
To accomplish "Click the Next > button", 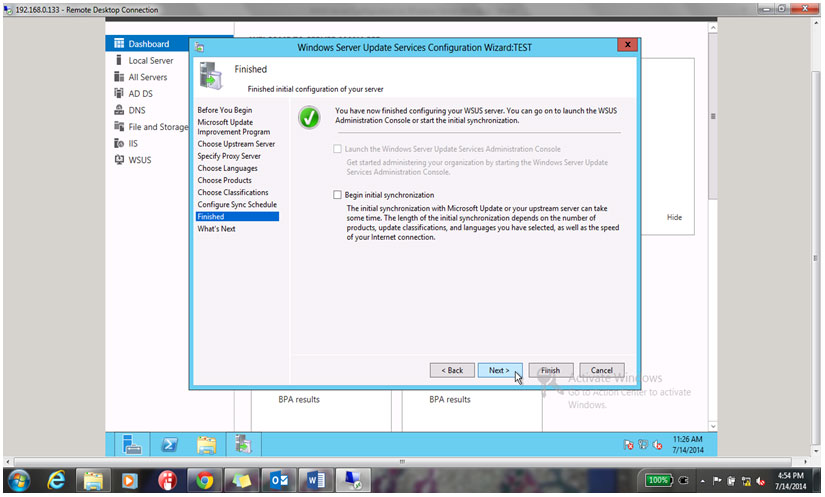I will tap(499, 371).
